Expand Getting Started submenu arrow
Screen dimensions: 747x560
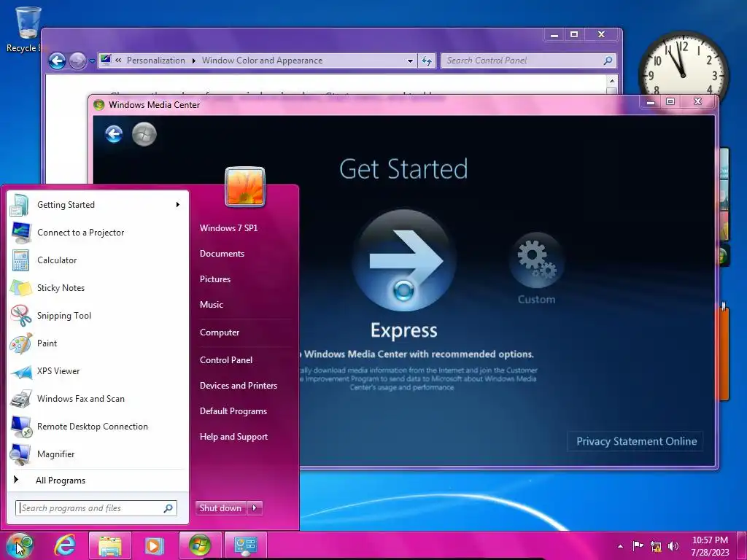pyautogui.click(x=178, y=205)
